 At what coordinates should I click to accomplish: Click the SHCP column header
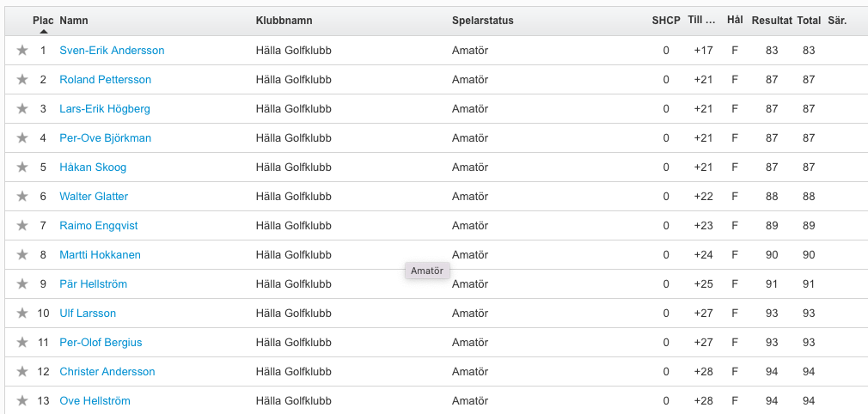click(x=666, y=21)
